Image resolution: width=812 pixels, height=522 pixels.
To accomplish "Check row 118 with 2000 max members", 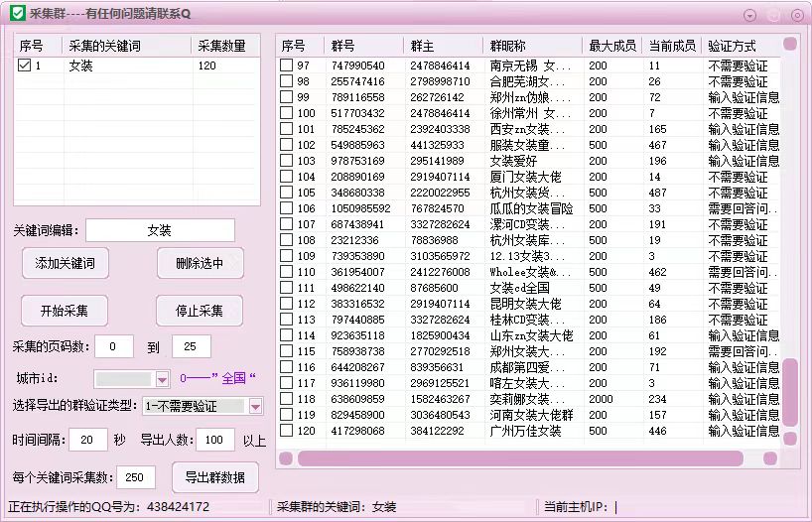I will click(x=286, y=398).
